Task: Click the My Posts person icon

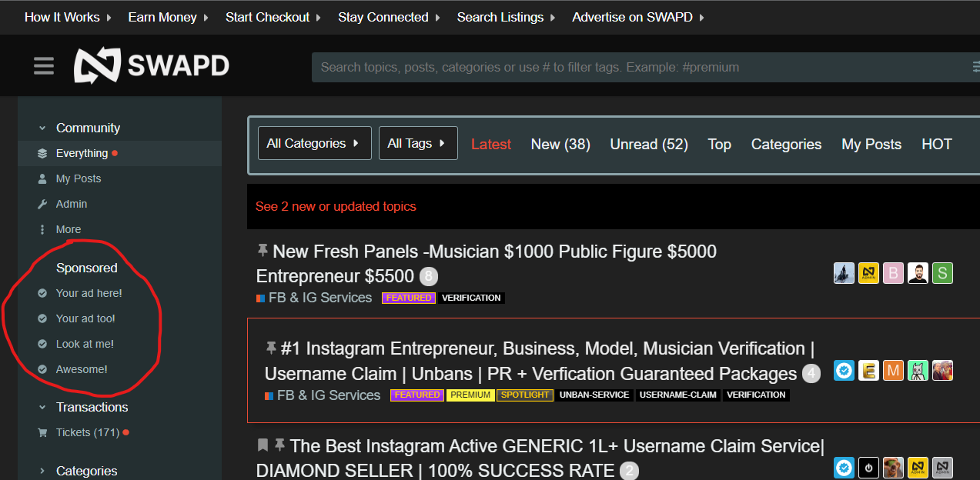Action: (x=42, y=178)
